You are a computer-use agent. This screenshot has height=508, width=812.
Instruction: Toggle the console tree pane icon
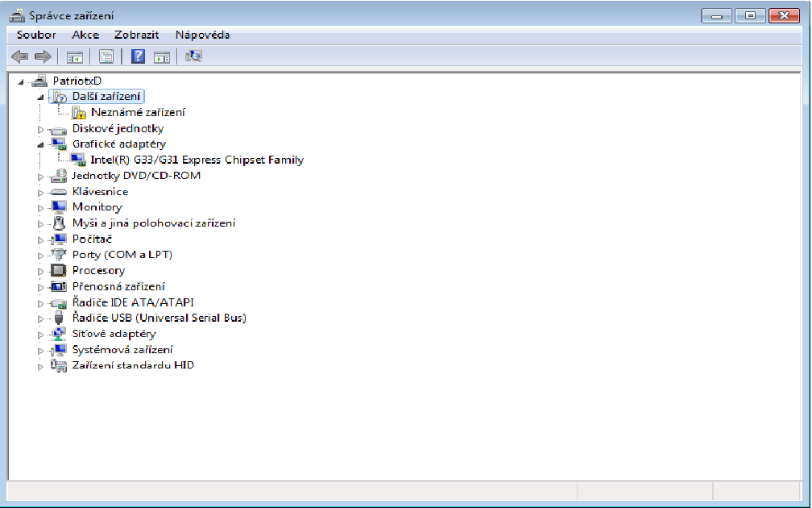tap(75, 57)
